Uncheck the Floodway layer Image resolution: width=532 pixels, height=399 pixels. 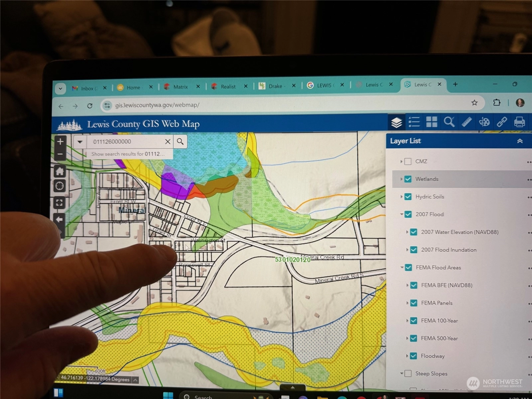(413, 356)
